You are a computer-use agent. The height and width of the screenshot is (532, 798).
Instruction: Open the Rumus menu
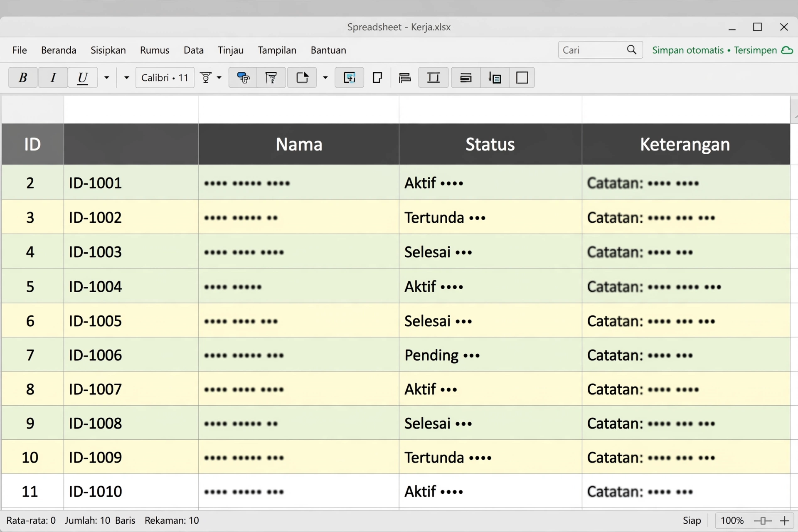pos(155,50)
